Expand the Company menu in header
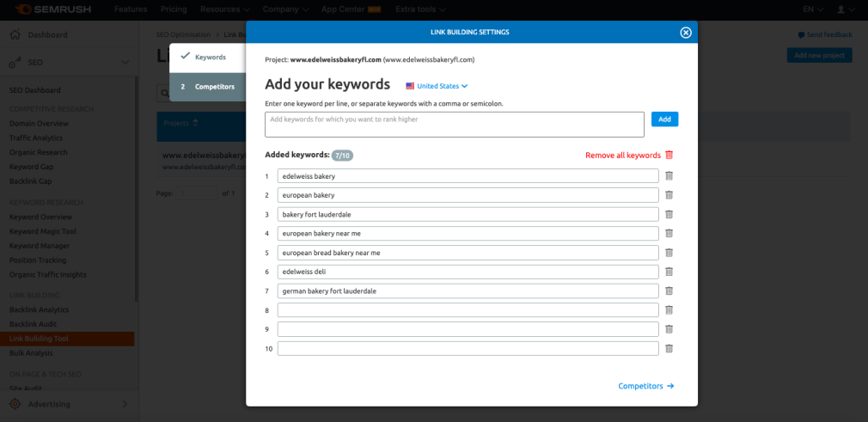Screen dimensions: 868x422 coord(286,9)
